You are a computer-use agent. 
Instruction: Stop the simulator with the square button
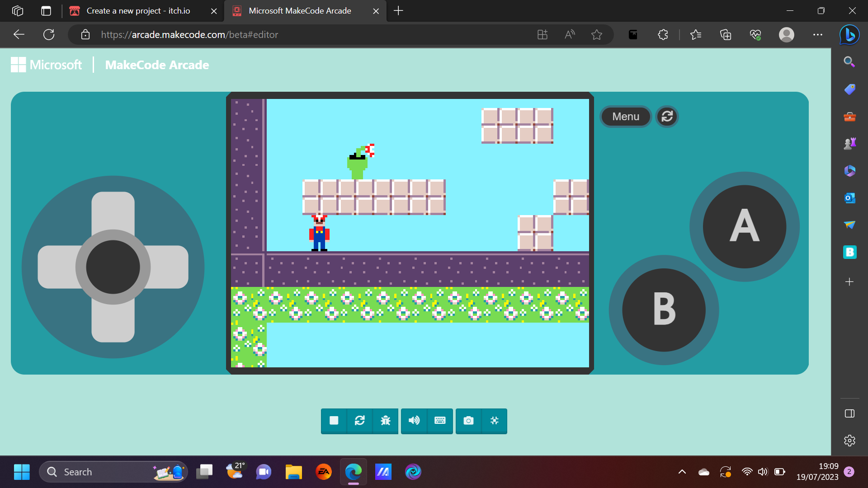334,421
